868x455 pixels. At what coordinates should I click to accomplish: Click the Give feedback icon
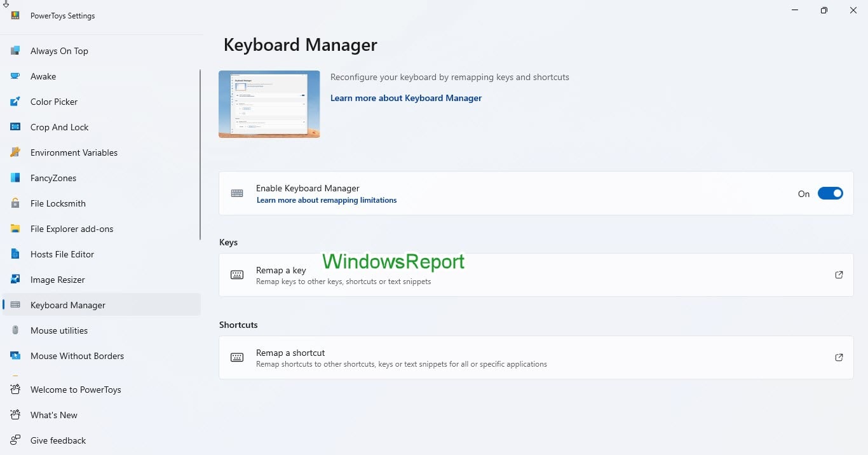click(15, 440)
